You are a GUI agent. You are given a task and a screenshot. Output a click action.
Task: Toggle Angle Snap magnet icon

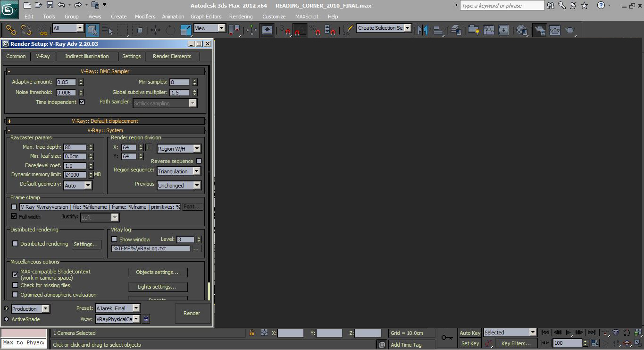tap(301, 30)
